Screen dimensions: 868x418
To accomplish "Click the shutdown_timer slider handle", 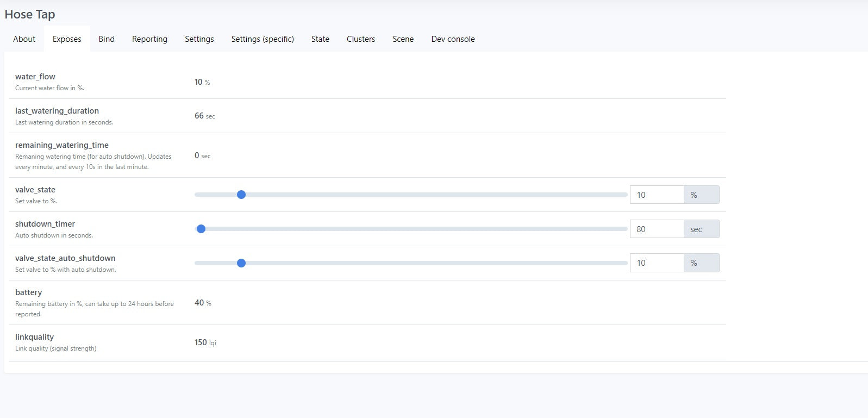I will click(x=201, y=229).
